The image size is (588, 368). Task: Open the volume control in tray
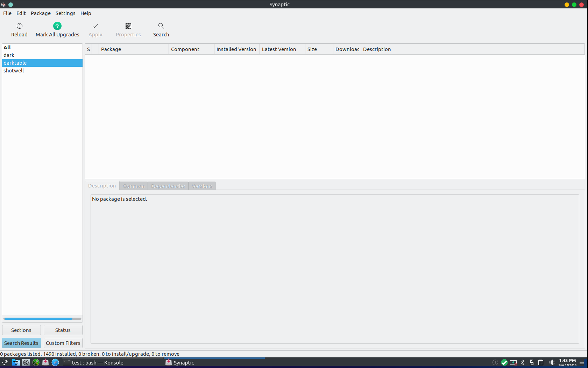click(x=551, y=362)
